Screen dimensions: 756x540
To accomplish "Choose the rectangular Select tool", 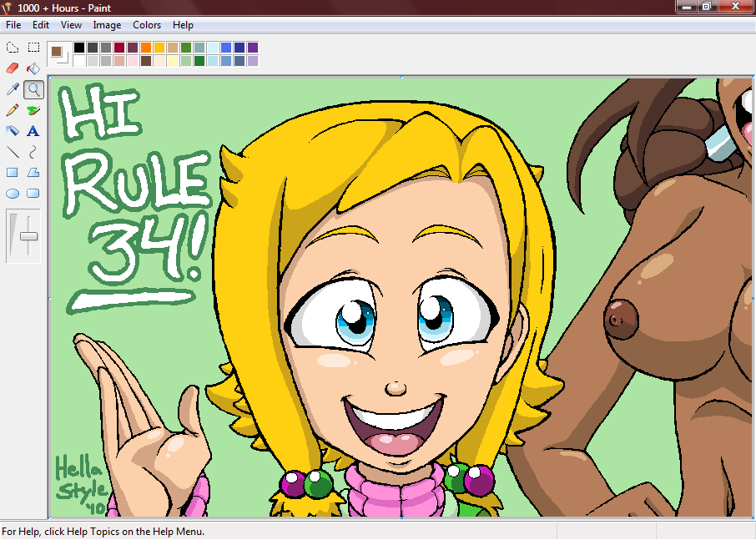I will (x=33, y=48).
